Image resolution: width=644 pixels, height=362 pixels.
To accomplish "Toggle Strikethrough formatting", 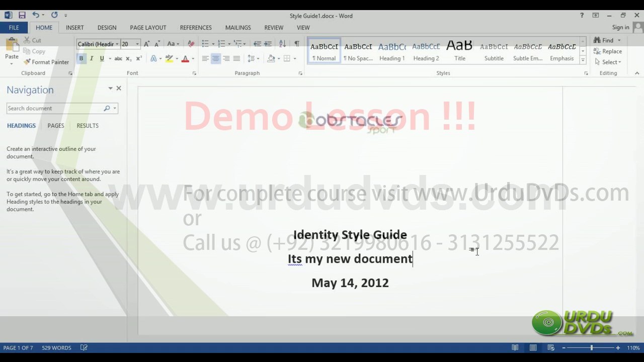I will (118, 59).
